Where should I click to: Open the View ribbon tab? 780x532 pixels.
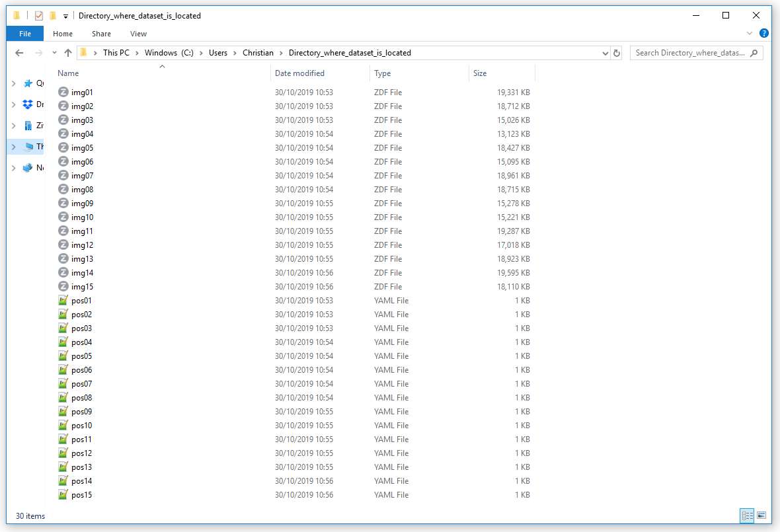pyautogui.click(x=138, y=34)
